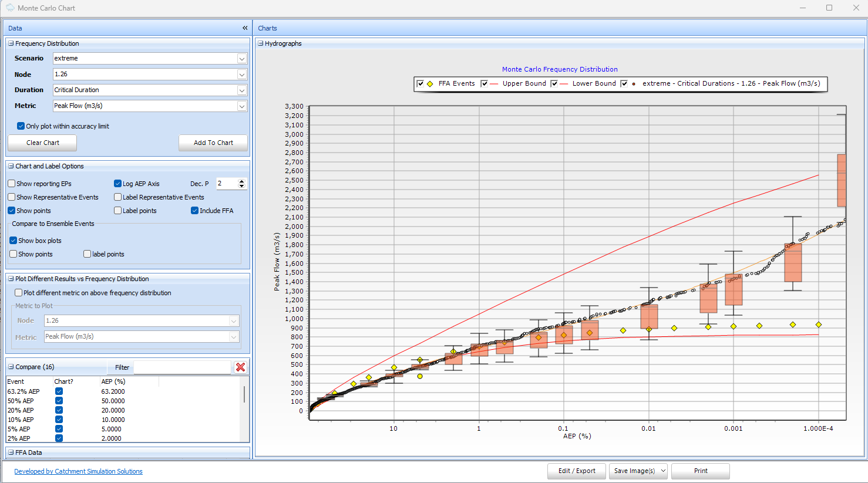Screen dimensions: 868x483
Task: Click the red X clear filter icon
Action: [240, 367]
